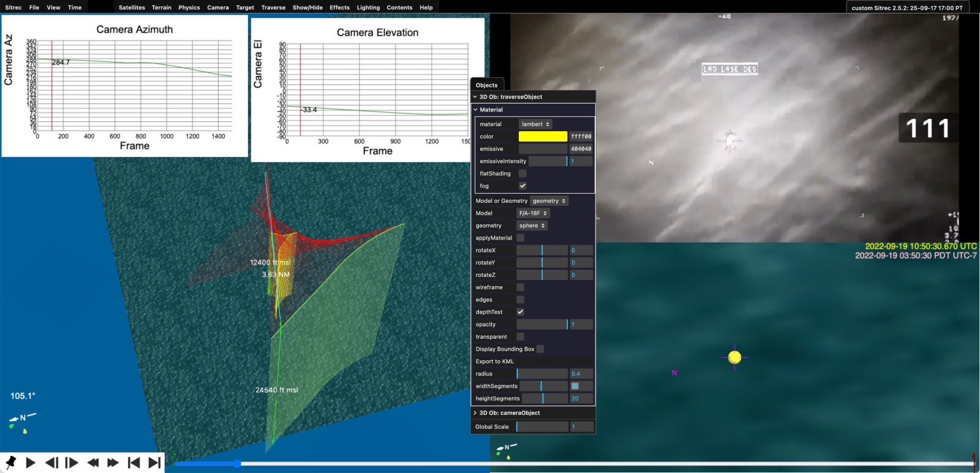
Task: Open the material type dropdown (lambert)
Action: pyautogui.click(x=535, y=124)
